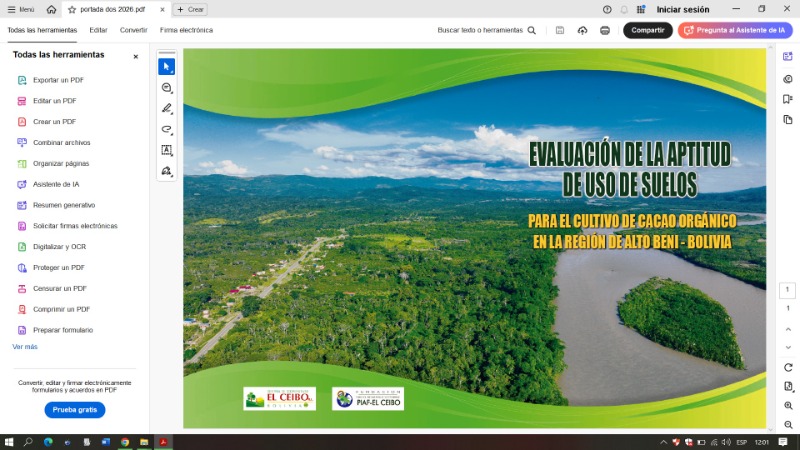This screenshot has height=450, width=800.
Task: Click the Compartir button
Action: coord(647,30)
